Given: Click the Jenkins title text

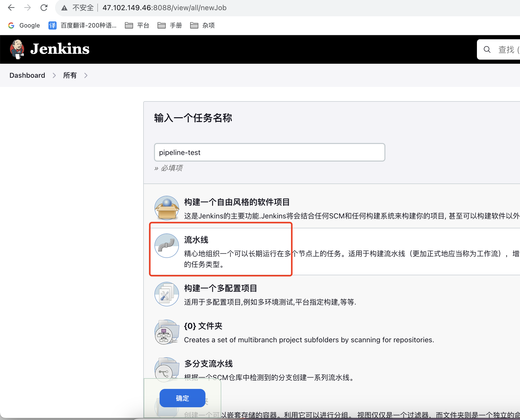Looking at the screenshot, I should (60, 49).
